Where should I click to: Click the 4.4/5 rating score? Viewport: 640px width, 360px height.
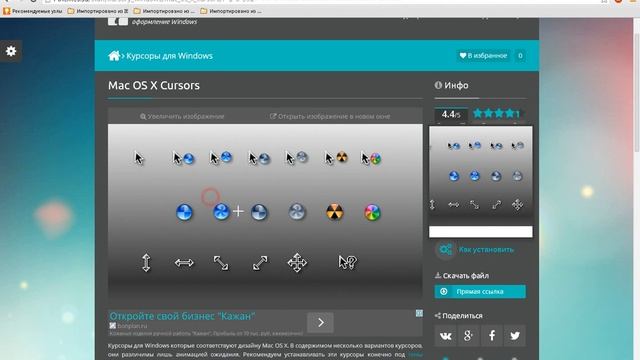[451, 114]
